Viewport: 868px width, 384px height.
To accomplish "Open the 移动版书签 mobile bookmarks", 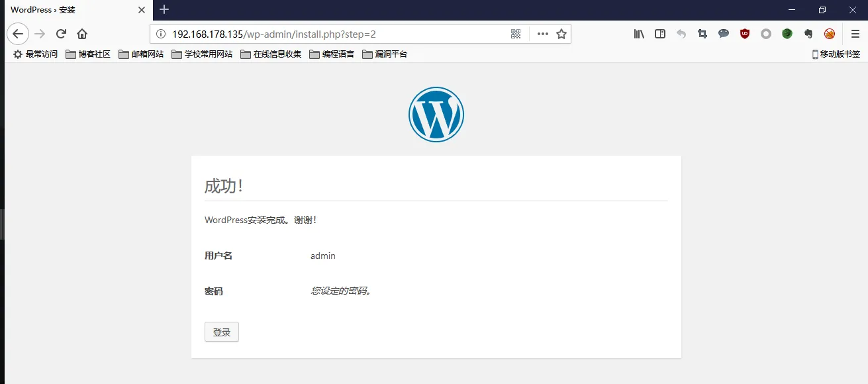I will pyautogui.click(x=836, y=54).
